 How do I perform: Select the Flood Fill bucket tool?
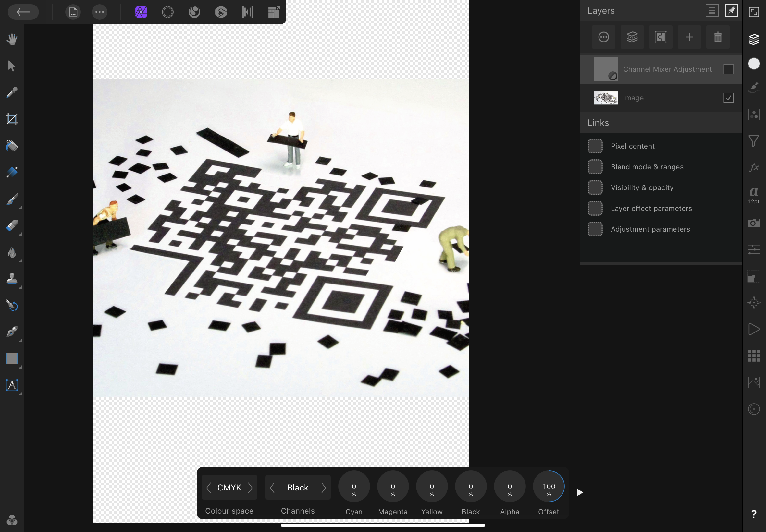coord(12,146)
